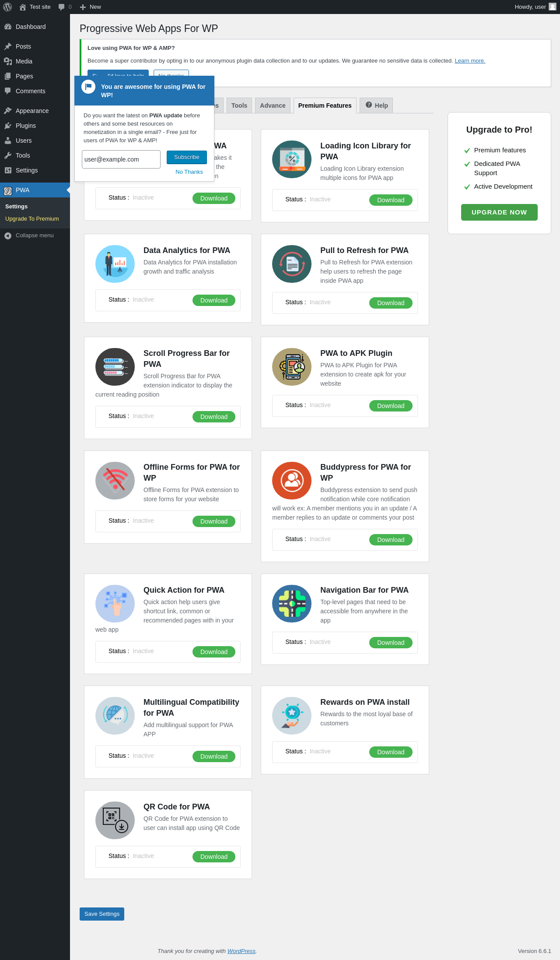Click the Data Analytics for PWA icon
560x960 pixels.
pos(115,264)
